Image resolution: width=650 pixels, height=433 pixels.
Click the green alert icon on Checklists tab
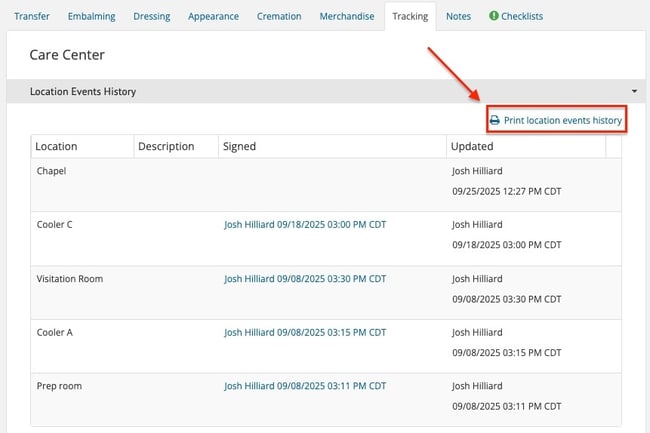tap(493, 16)
